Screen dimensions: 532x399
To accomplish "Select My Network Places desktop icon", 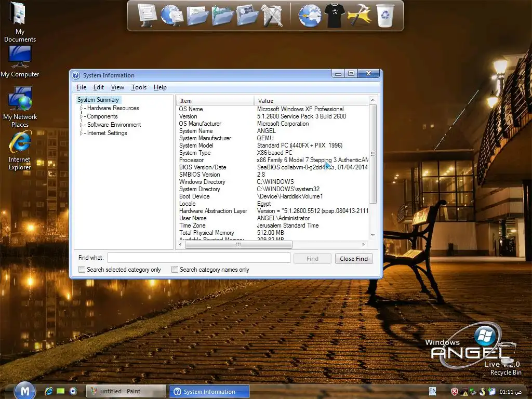I will pos(20,107).
